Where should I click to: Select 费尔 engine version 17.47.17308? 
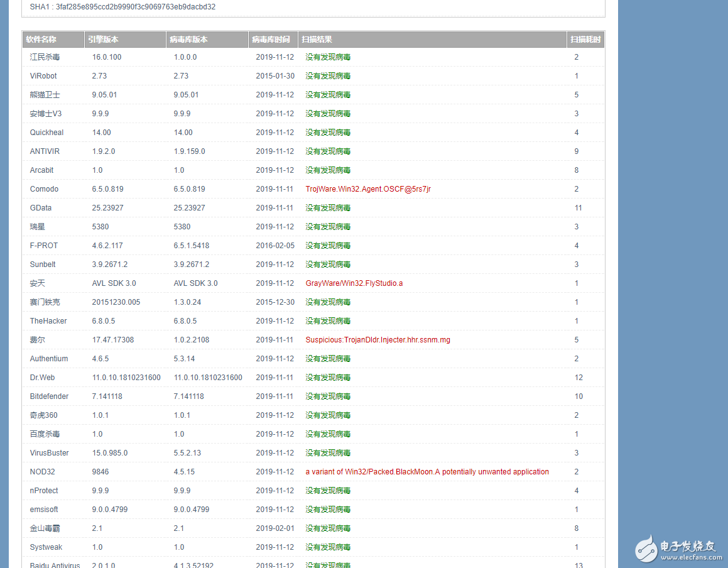[113, 340]
